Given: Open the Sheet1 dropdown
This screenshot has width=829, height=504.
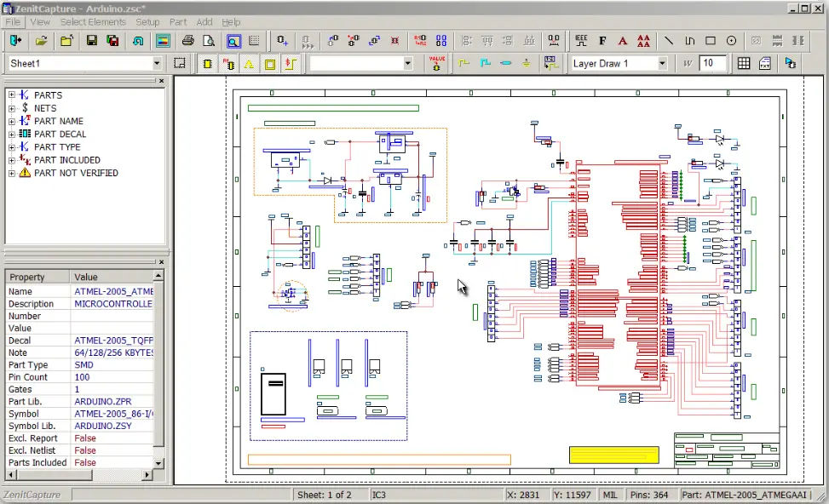Looking at the screenshot, I should (157, 63).
